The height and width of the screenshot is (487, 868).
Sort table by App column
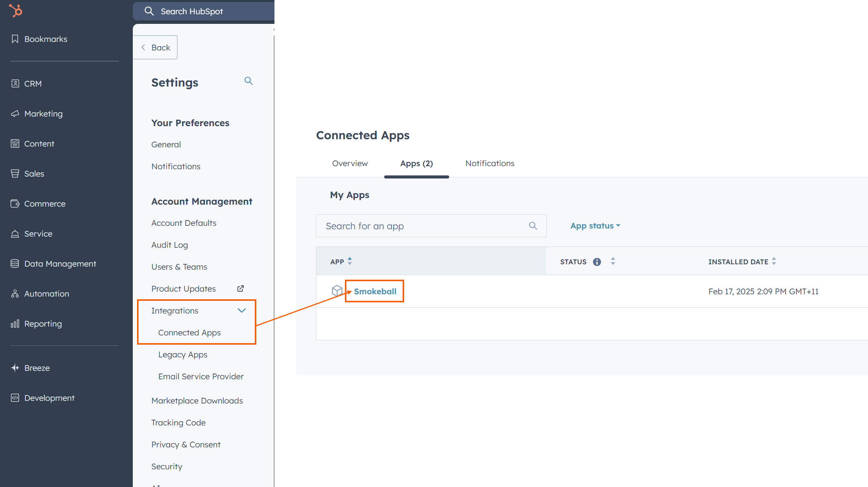click(350, 261)
